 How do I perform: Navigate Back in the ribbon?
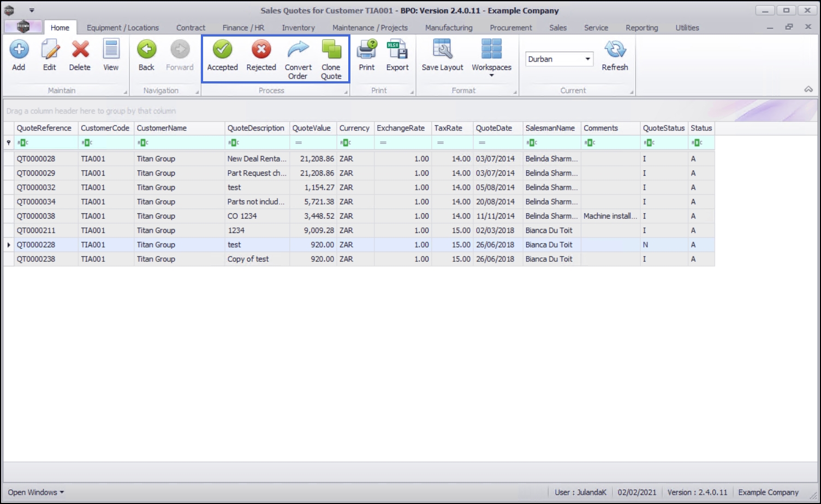(x=146, y=56)
